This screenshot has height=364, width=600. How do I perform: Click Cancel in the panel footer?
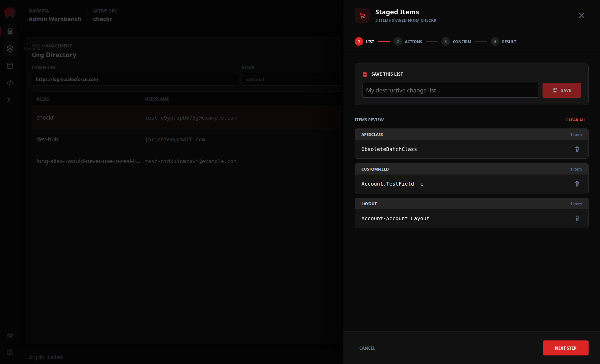point(367,348)
